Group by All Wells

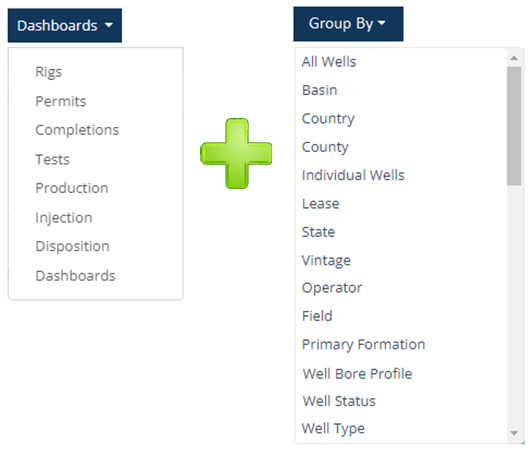pyautogui.click(x=329, y=62)
